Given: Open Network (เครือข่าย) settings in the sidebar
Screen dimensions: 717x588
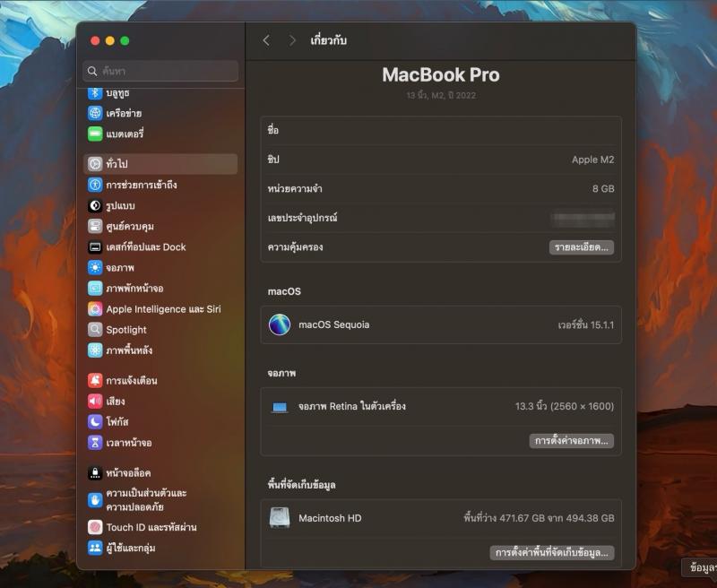Looking at the screenshot, I should coord(161,113).
